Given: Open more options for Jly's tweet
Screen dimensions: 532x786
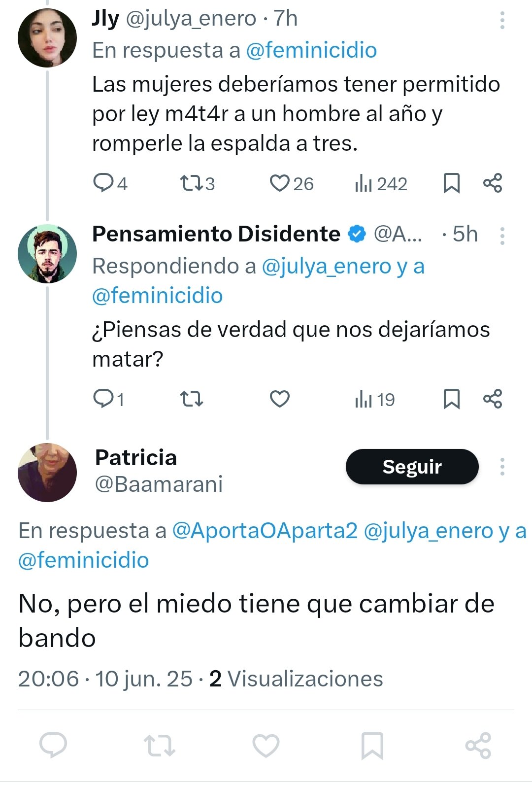Looking at the screenshot, I should pyautogui.click(x=502, y=20).
